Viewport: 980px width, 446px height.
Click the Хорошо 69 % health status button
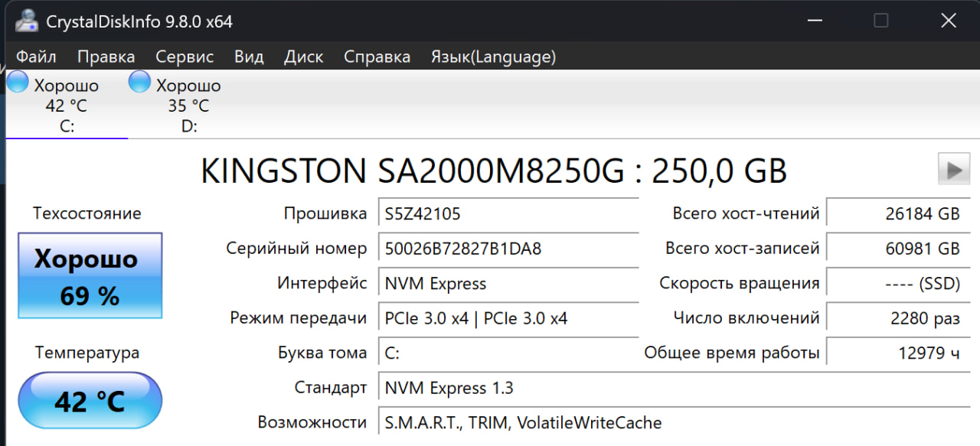90,275
